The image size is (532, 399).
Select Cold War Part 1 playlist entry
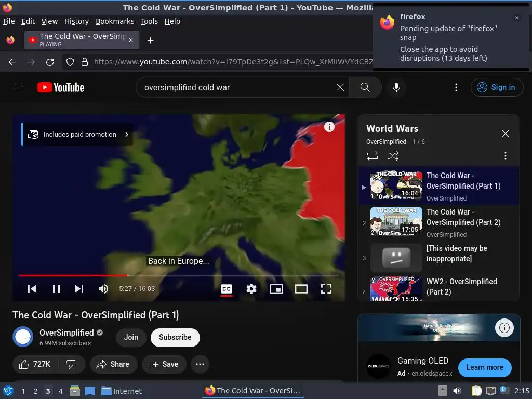tap(438, 186)
